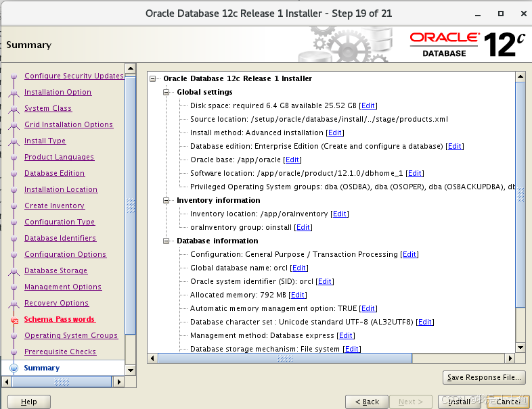Click the summary tree scroll left arrow
This screenshot has height=409, width=532.
click(x=153, y=358)
